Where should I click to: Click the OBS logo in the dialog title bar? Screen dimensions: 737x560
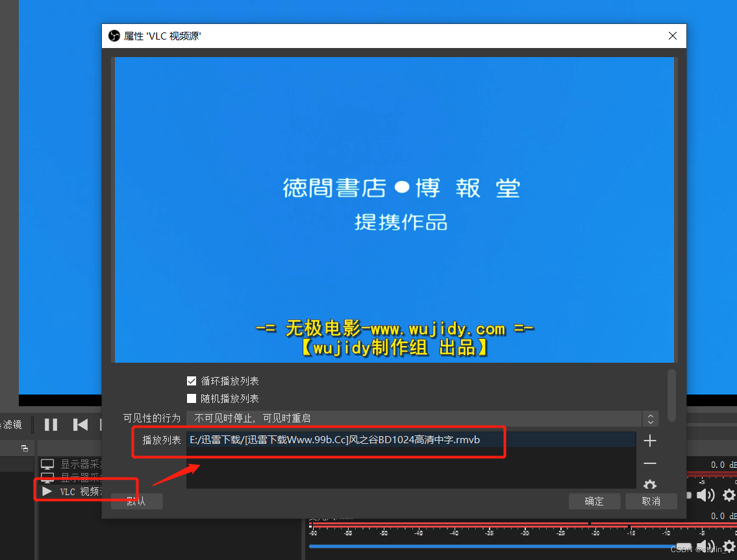point(114,36)
